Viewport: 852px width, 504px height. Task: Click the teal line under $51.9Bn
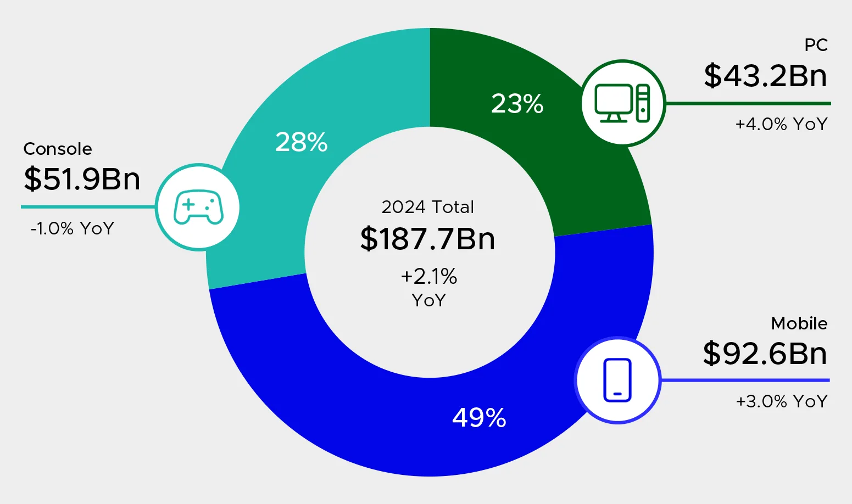(x=88, y=207)
